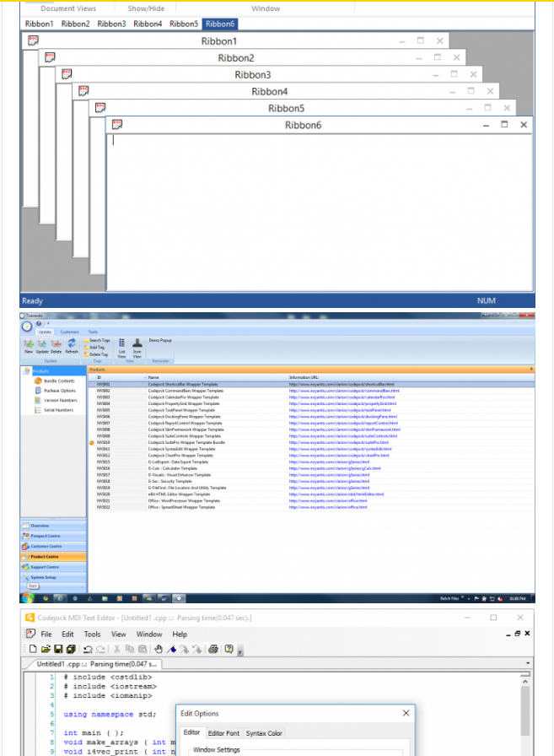Click the pin button on Products pane header

[x=531, y=369]
